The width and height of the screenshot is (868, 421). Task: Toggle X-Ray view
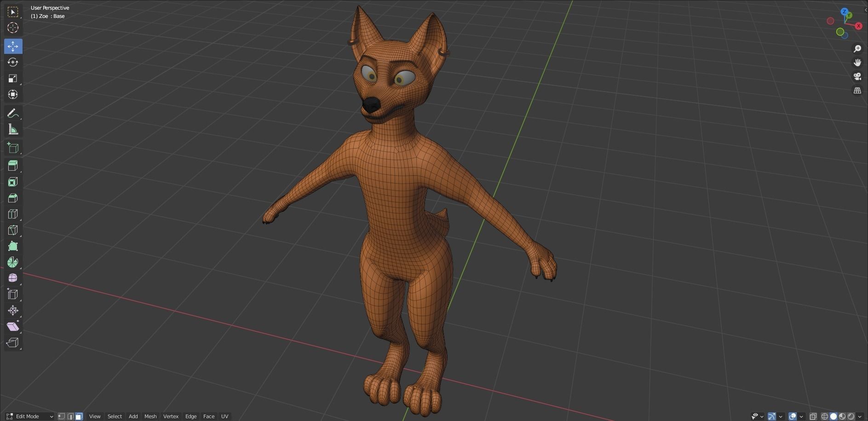pyautogui.click(x=813, y=416)
